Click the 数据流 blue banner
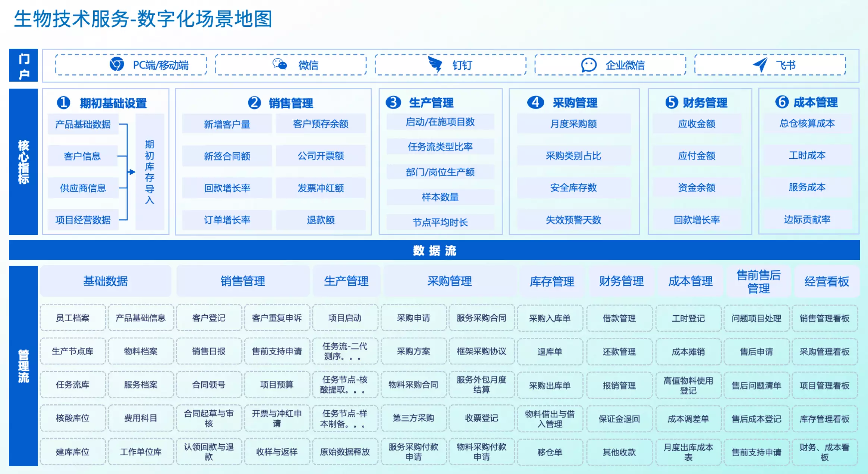The width and height of the screenshot is (868, 474). click(x=434, y=250)
